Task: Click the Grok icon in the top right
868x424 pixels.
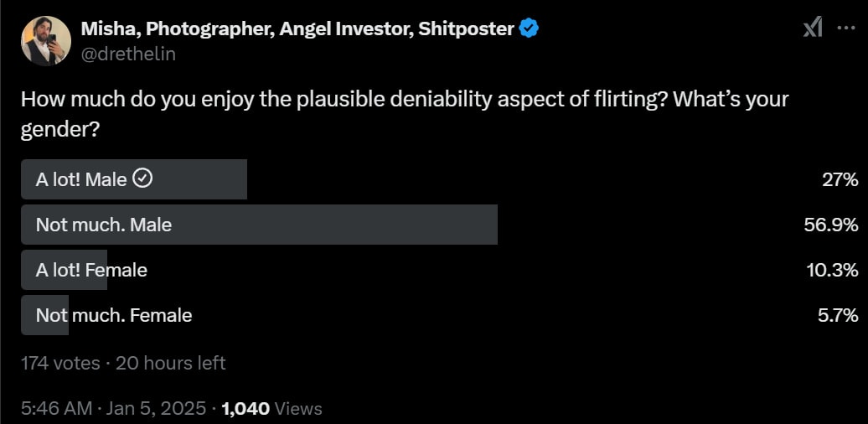Action: (x=812, y=28)
